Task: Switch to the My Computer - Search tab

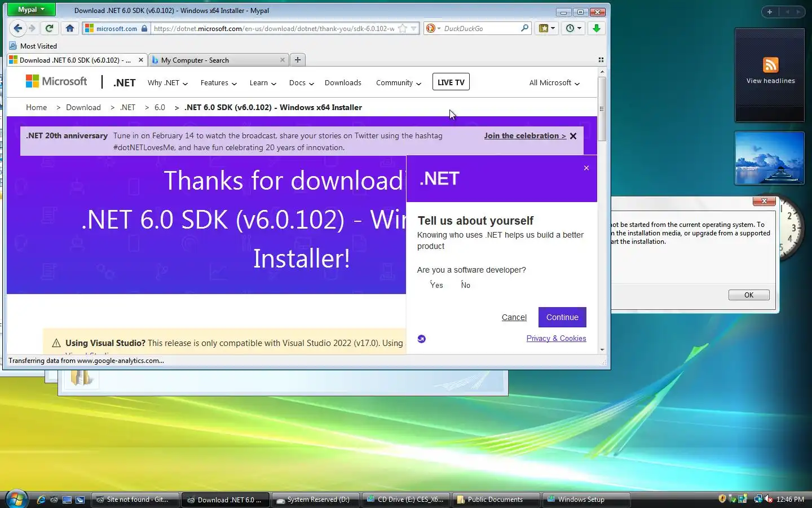Action: pyautogui.click(x=218, y=60)
